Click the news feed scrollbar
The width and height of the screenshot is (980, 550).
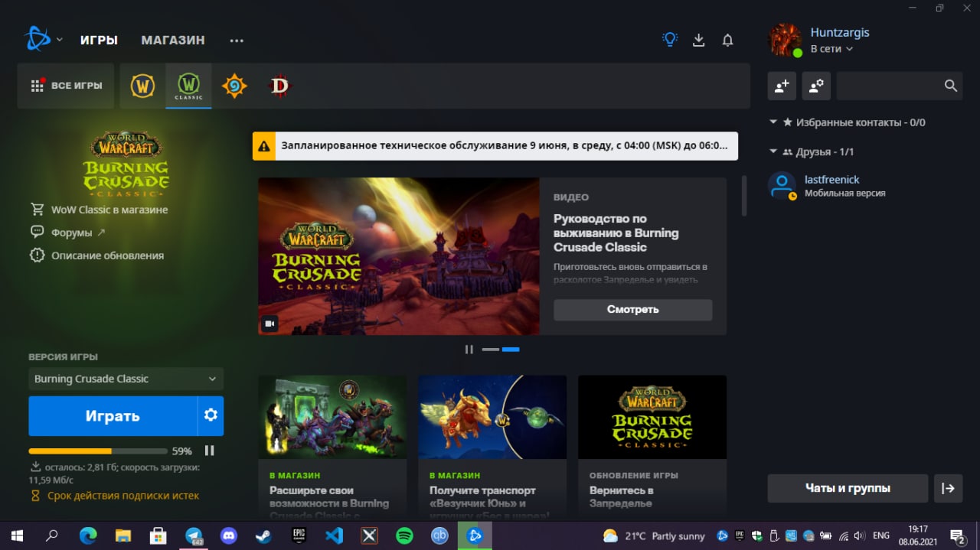click(743, 196)
